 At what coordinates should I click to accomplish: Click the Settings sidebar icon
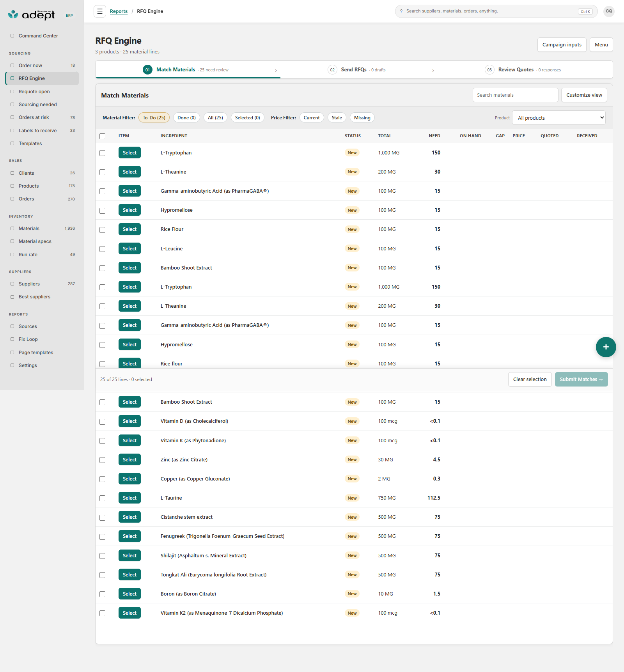(x=12, y=365)
